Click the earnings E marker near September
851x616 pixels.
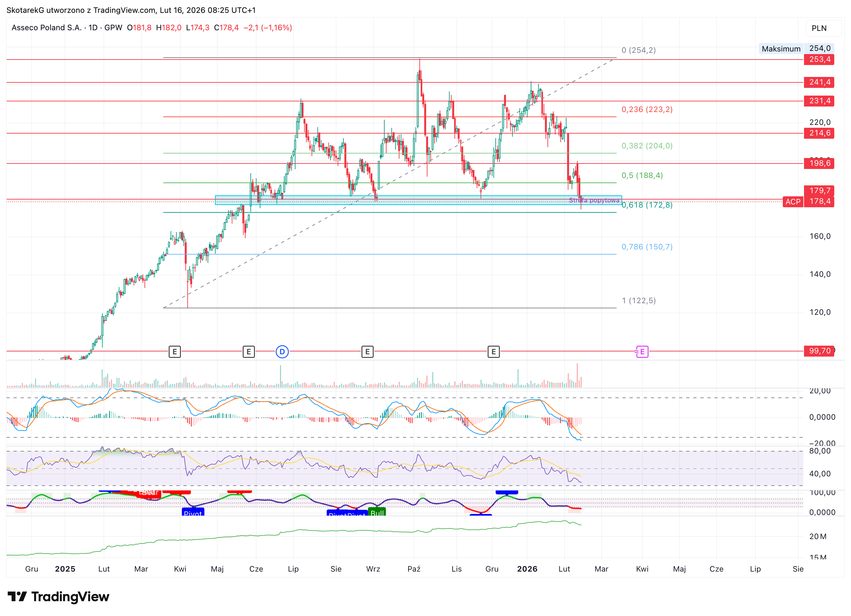pos(367,351)
